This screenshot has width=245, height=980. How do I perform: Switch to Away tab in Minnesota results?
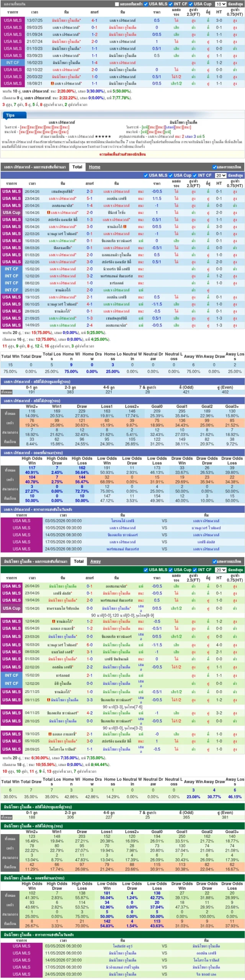pyautogui.click(x=95, y=561)
